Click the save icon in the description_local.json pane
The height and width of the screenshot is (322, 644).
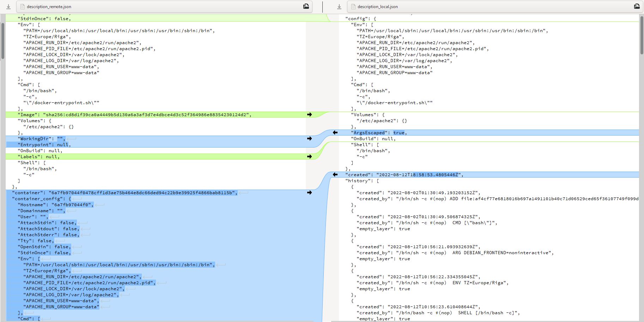[x=637, y=6]
